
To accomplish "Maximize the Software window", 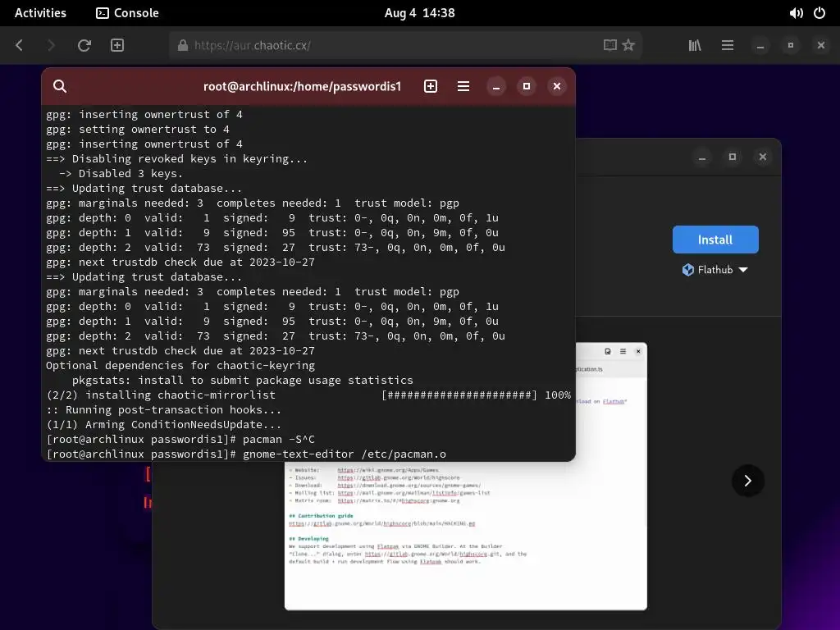I will (x=733, y=157).
